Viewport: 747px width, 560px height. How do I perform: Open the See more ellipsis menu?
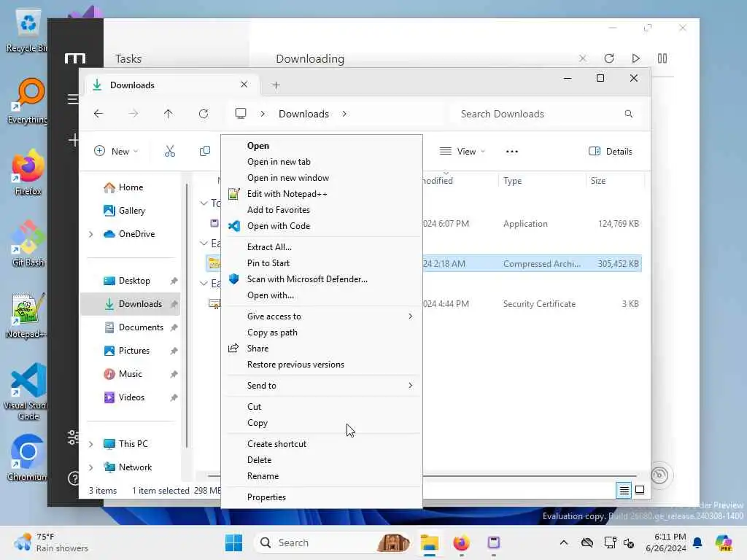pyautogui.click(x=511, y=152)
